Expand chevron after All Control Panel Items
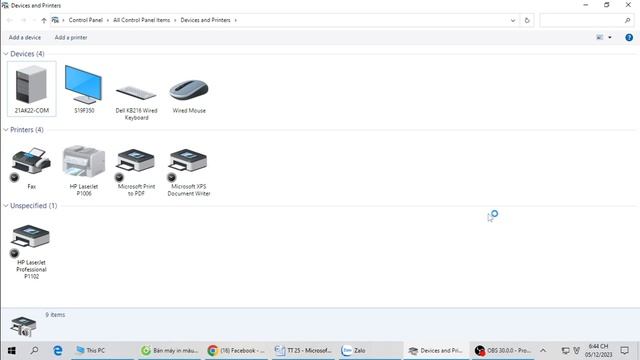The height and width of the screenshot is (360, 640). (176, 20)
